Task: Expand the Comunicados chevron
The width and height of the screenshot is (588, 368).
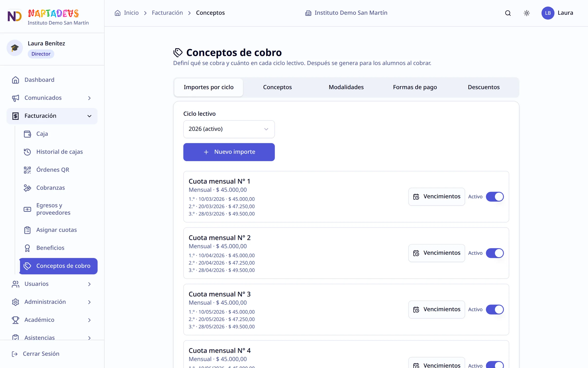Action: point(89,98)
